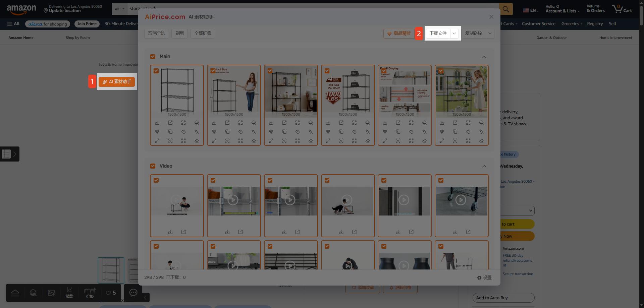Run image search on first Main image
644x308 pixels.
tap(197, 123)
